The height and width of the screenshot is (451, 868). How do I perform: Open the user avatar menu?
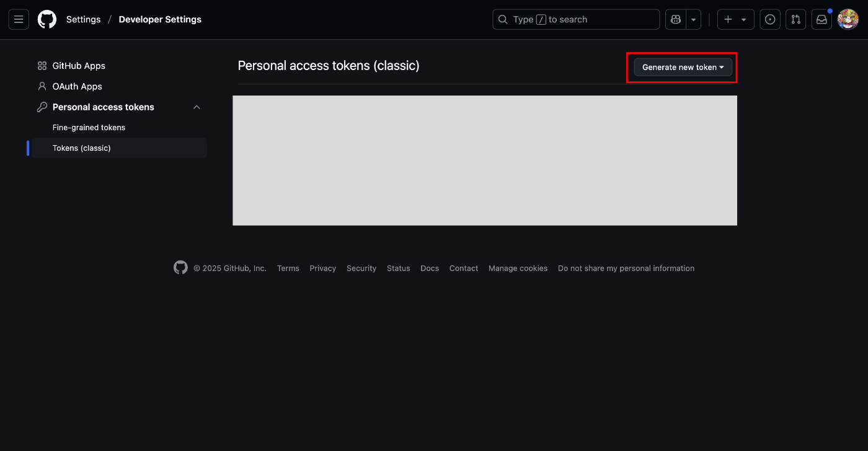coord(848,19)
